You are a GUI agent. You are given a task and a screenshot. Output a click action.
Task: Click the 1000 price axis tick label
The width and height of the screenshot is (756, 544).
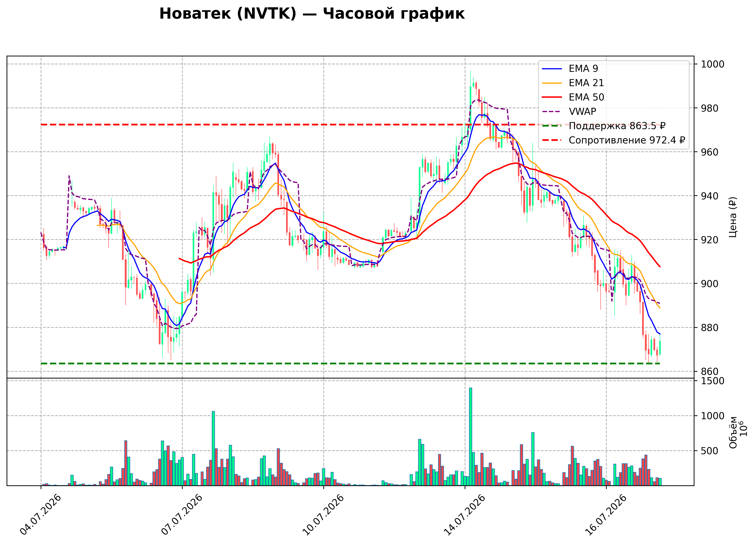pos(713,64)
